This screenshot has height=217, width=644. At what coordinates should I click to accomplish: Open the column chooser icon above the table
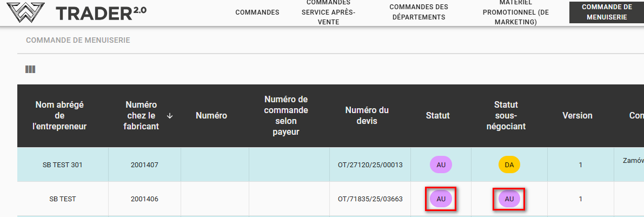click(30, 69)
